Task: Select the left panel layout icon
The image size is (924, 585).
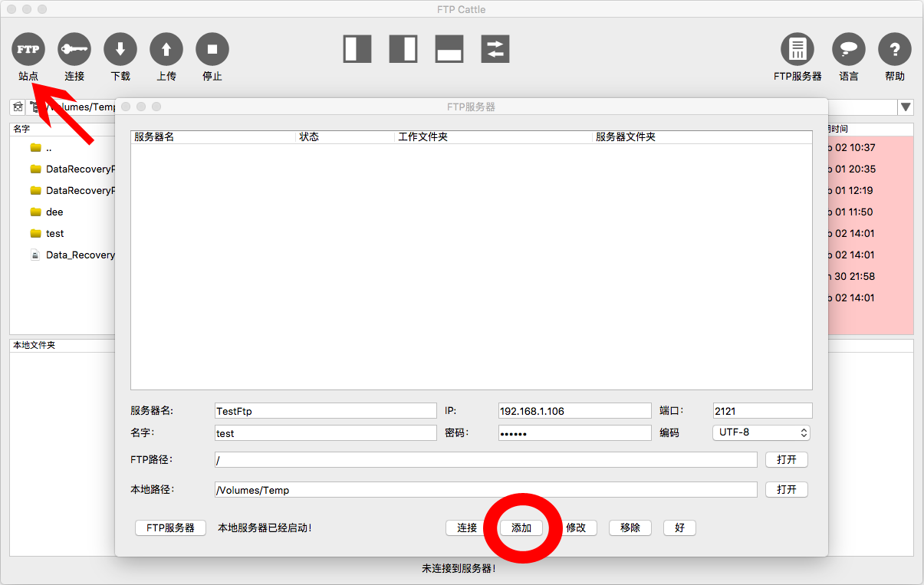Action: [x=357, y=49]
